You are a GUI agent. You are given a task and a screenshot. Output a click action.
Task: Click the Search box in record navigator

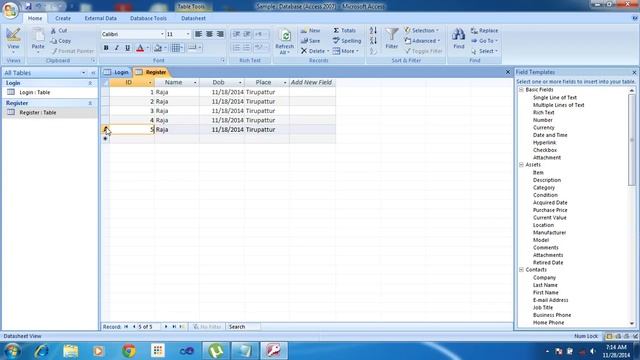pyautogui.click(x=243, y=327)
